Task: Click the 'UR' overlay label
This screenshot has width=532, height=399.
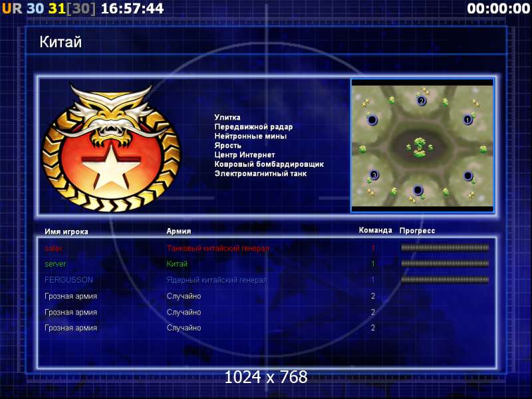Action: click(12, 8)
